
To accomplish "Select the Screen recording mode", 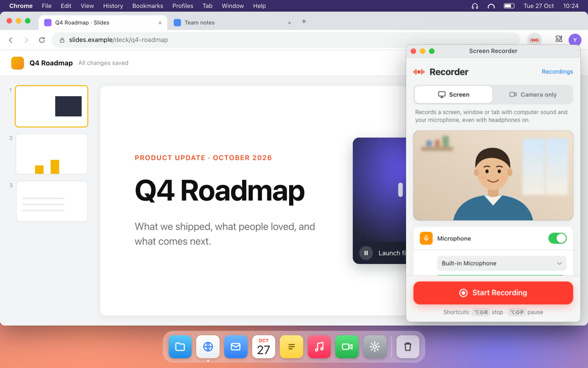I will pyautogui.click(x=453, y=95).
